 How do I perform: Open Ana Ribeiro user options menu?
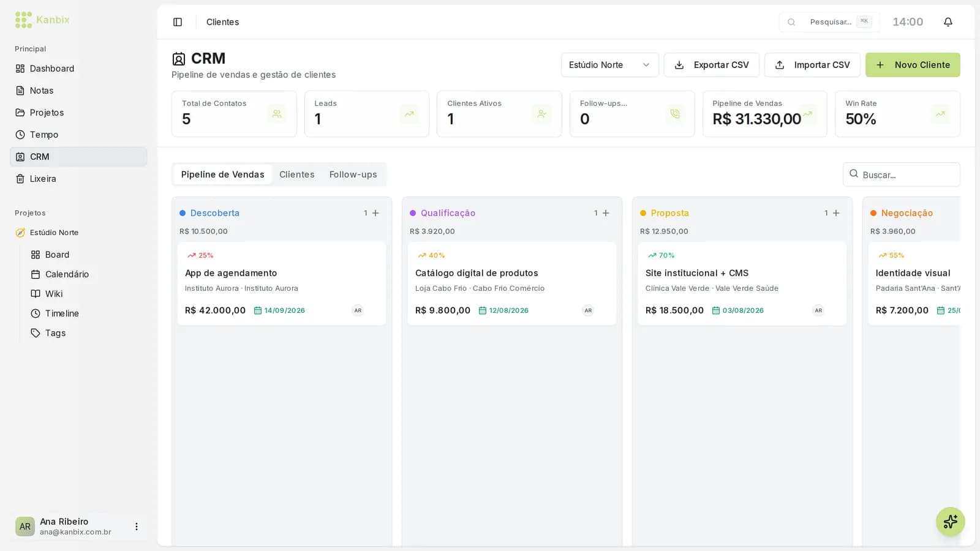[x=137, y=527]
